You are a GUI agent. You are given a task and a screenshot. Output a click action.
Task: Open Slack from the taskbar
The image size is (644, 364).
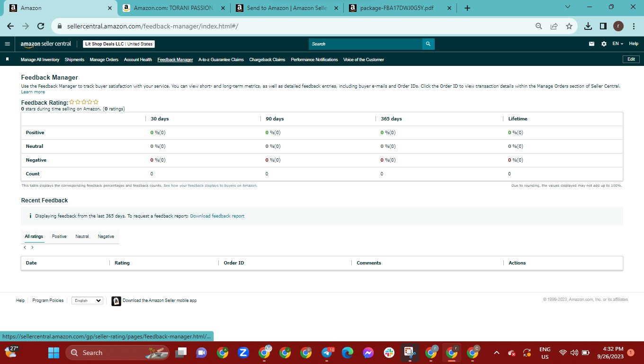pyautogui.click(x=389, y=353)
